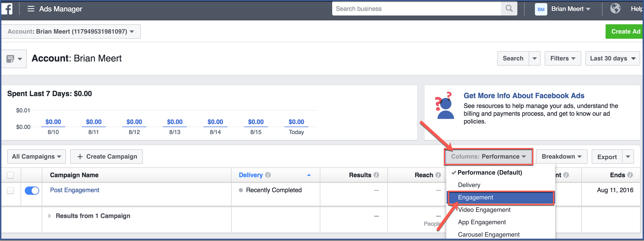Toggle the select-all campaigns checkbox

point(10,175)
